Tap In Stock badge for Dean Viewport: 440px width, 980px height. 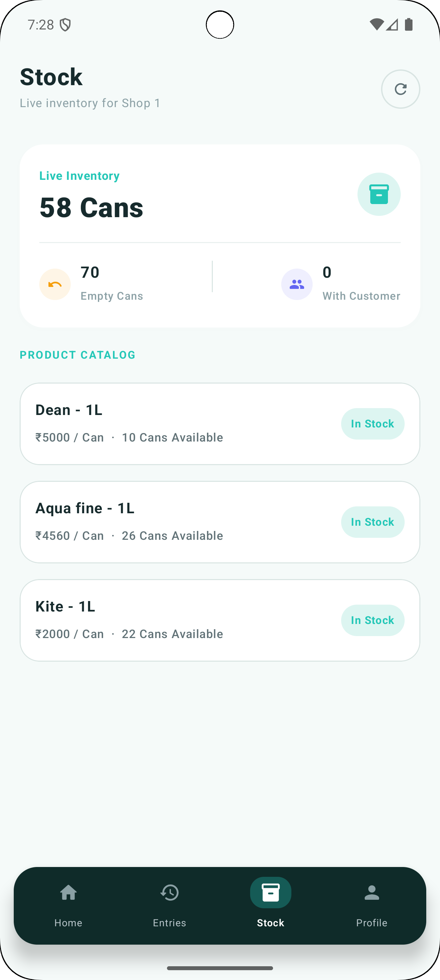pyautogui.click(x=373, y=424)
